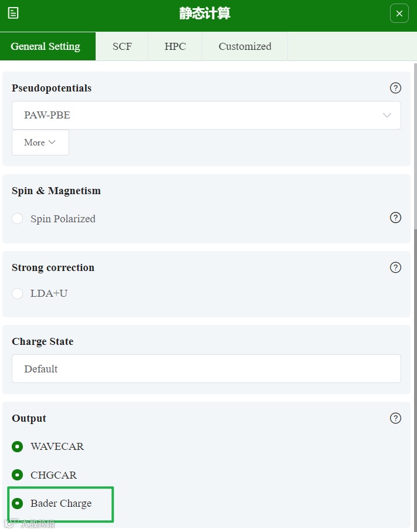Go to the Customized tab
417x532 pixels.
pos(245,46)
